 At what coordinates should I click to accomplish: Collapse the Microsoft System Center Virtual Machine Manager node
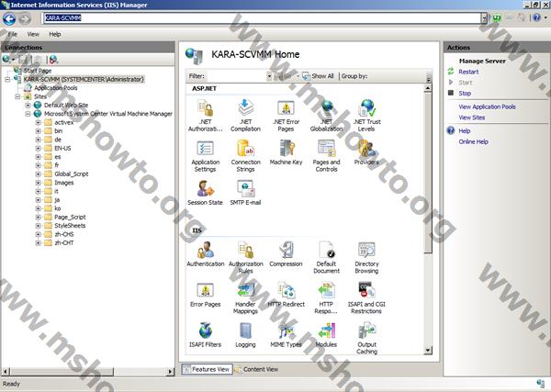(x=28, y=114)
